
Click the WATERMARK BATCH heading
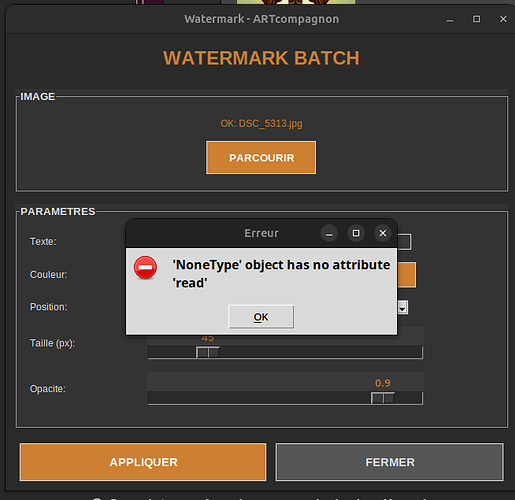[x=261, y=58]
